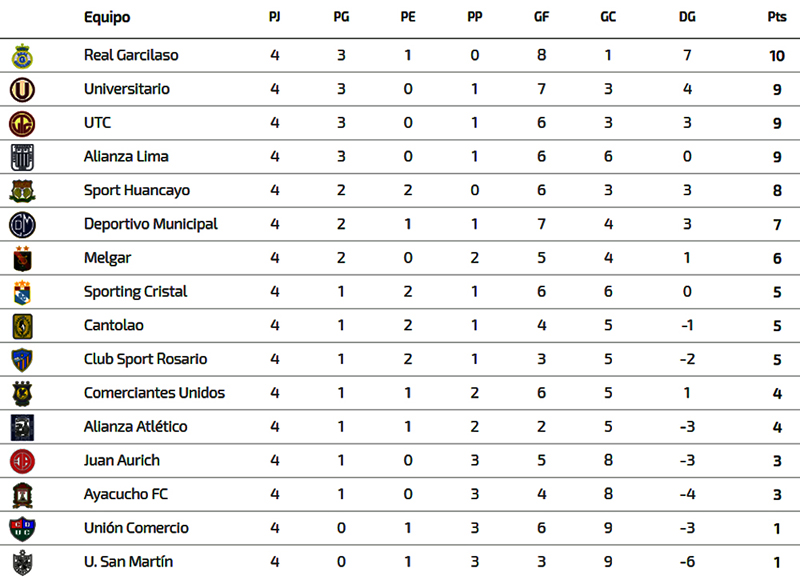Click the Alianza Atlético team name
The width and height of the screenshot is (800, 580).
pyautogui.click(x=135, y=426)
